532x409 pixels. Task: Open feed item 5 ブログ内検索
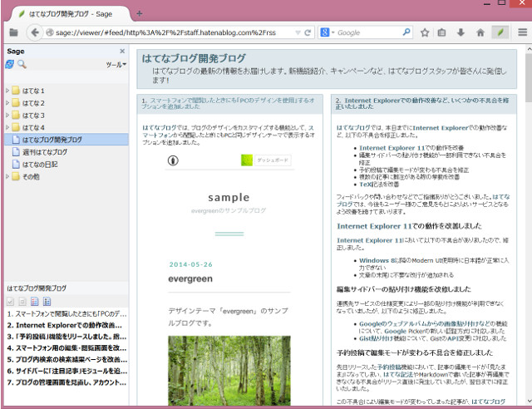click(x=66, y=359)
